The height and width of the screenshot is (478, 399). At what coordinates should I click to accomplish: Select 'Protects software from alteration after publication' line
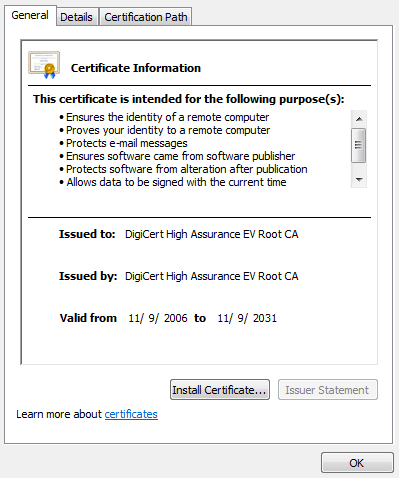click(183, 169)
